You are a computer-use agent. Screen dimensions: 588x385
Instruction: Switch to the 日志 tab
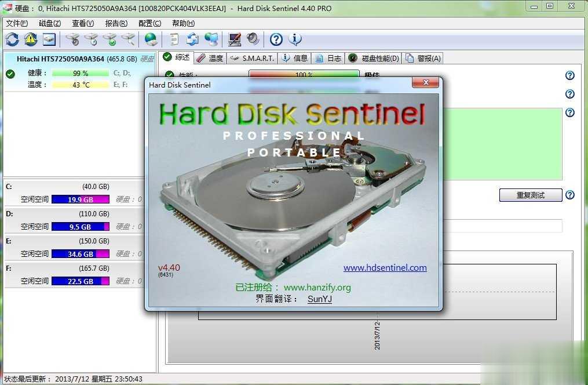coord(328,58)
